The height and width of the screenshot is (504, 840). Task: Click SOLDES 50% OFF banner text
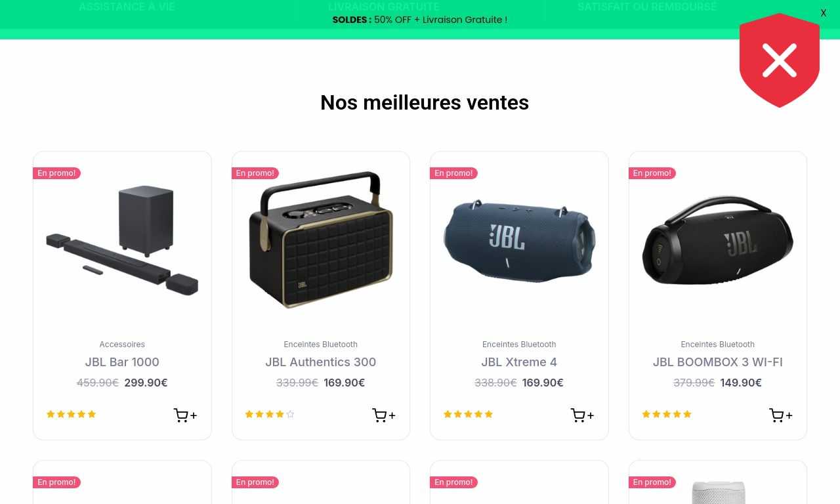pyautogui.click(x=420, y=20)
